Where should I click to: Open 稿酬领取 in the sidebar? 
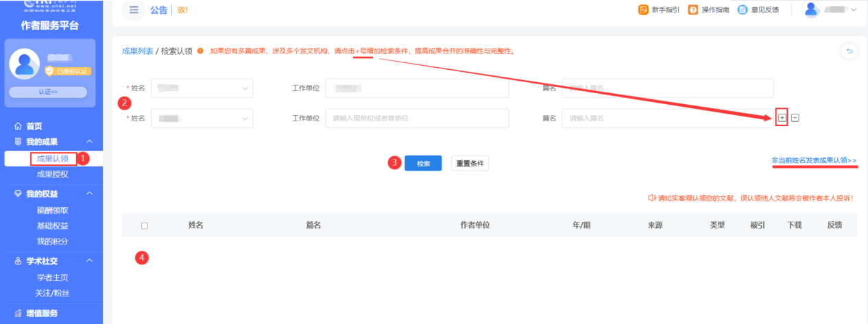(x=52, y=210)
